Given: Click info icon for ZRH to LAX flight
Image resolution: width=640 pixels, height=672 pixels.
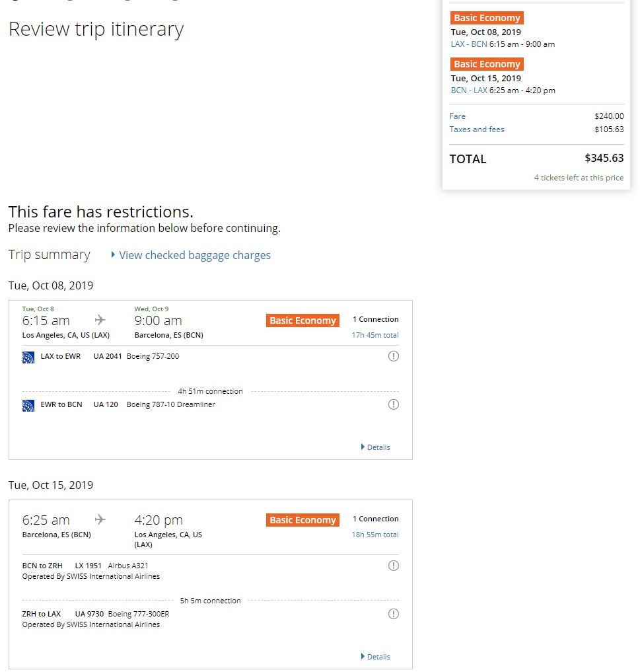Looking at the screenshot, I should pyautogui.click(x=393, y=614).
